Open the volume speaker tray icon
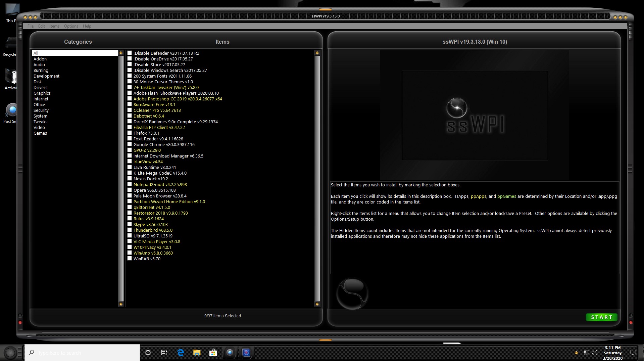This screenshot has height=361, width=644. pyautogui.click(x=595, y=353)
